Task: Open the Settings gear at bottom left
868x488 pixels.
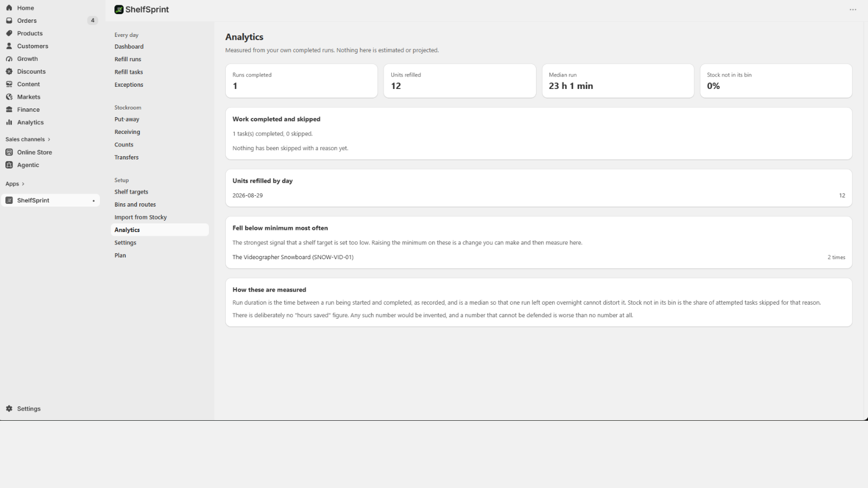Action: (9, 409)
